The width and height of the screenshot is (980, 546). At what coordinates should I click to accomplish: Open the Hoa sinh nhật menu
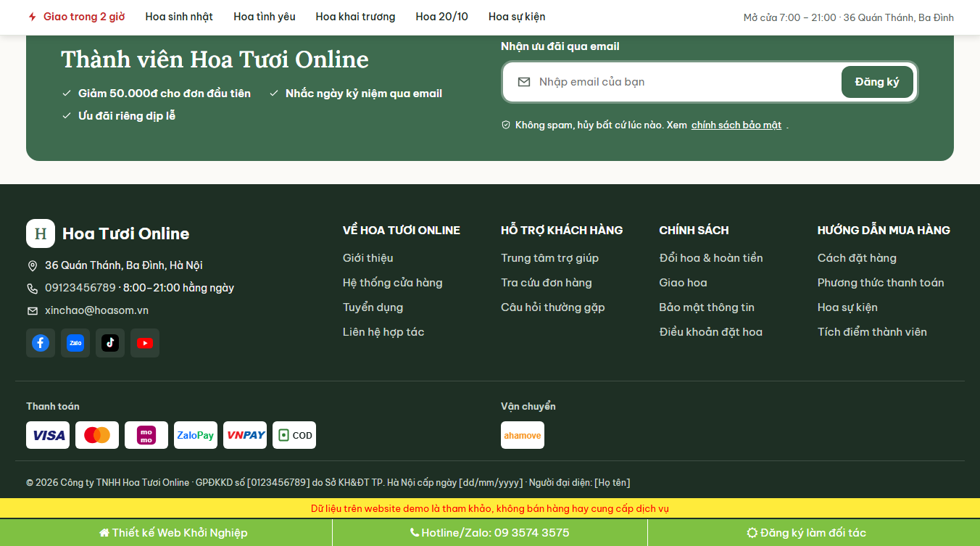point(179,17)
